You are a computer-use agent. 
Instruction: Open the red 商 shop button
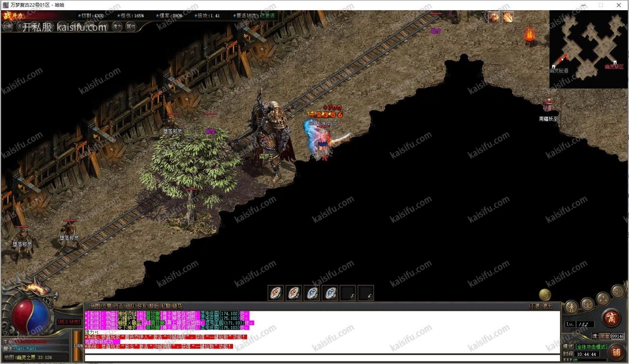tap(611, 318)
